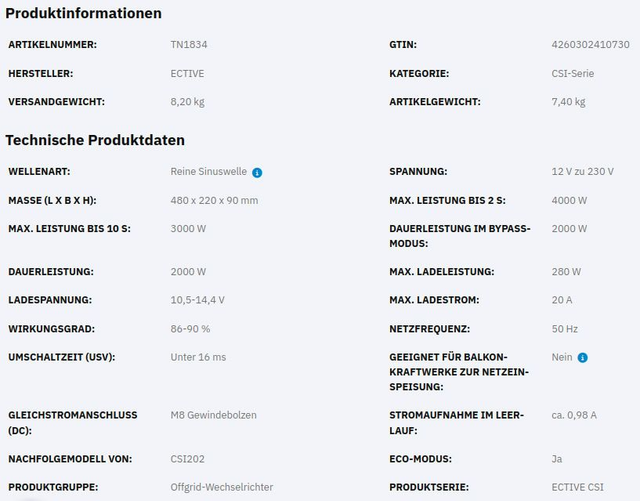Click the shipping weight 8,20 kg
Image resolution: width=640 pixels, height=501 pixels.
[187, 101]
